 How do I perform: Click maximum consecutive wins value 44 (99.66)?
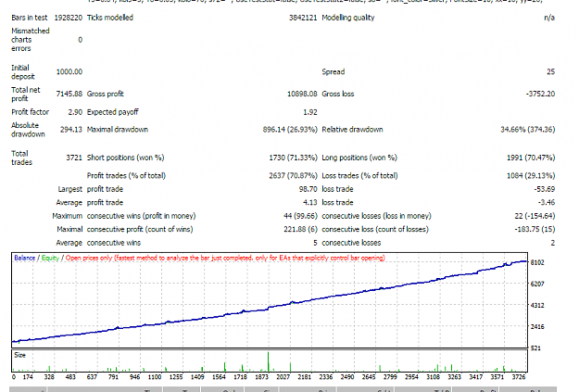[300, 216]
